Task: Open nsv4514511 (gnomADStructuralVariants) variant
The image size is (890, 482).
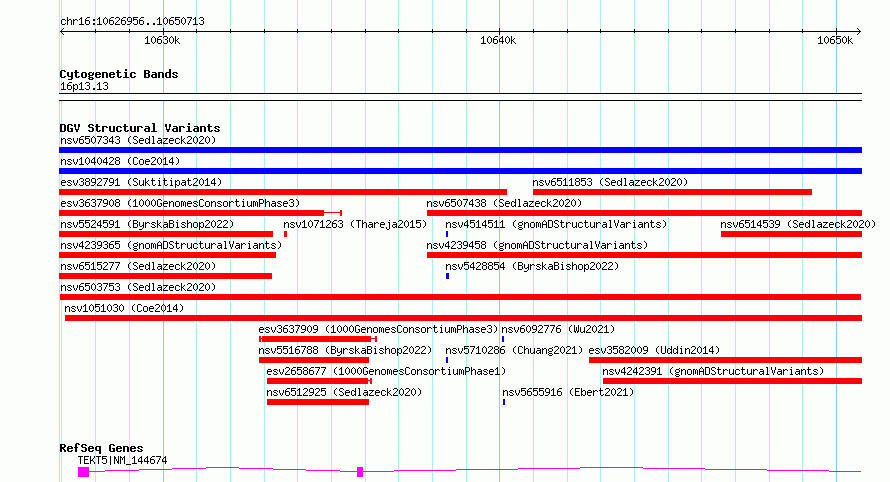Action: click(556, 224)
